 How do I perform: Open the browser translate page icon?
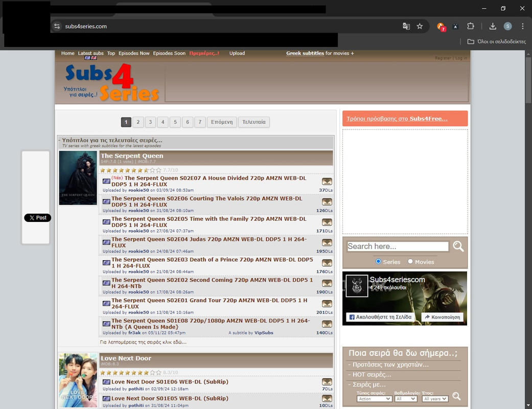406,26
